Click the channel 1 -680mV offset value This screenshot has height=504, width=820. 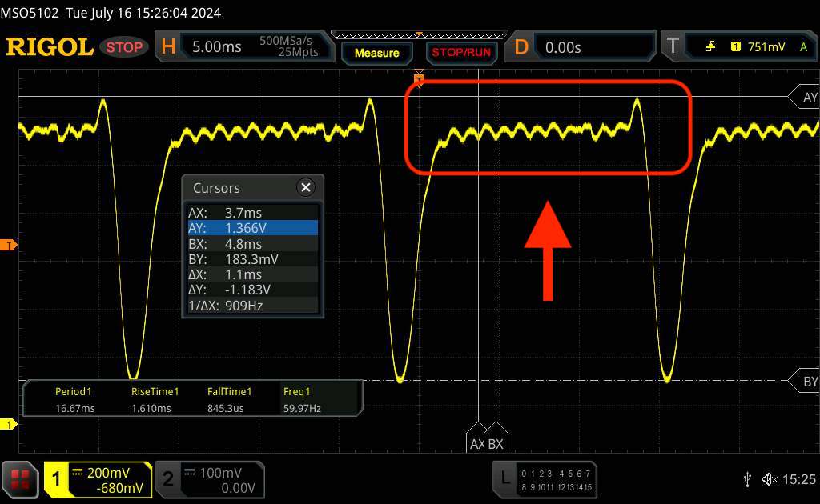point(119,488)
